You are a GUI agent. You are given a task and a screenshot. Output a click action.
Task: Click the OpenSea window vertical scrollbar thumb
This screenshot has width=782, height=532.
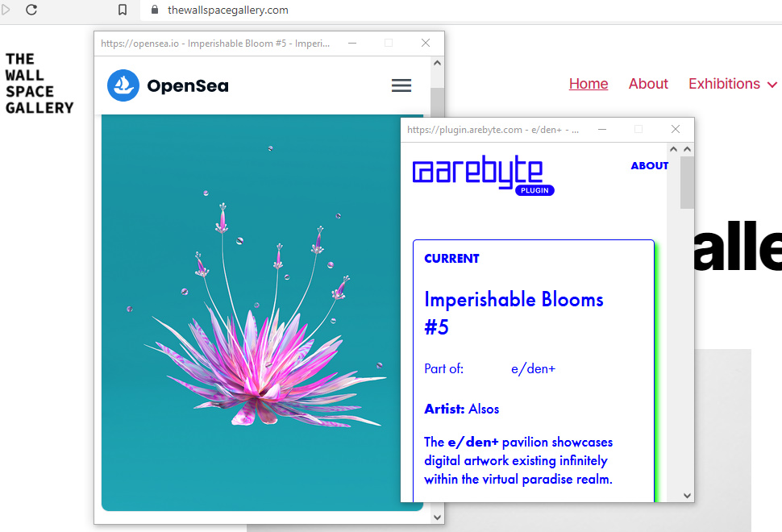click(x=438, y=102)
